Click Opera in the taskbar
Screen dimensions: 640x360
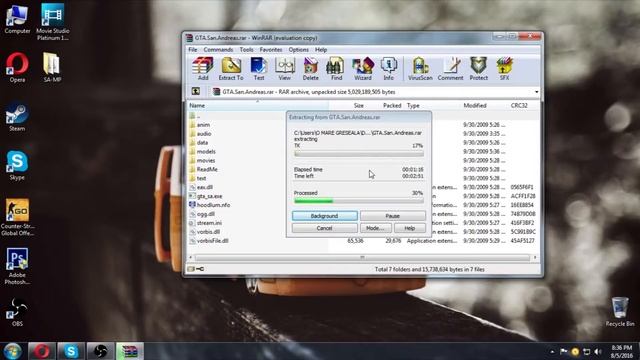(x=42, y=351)
